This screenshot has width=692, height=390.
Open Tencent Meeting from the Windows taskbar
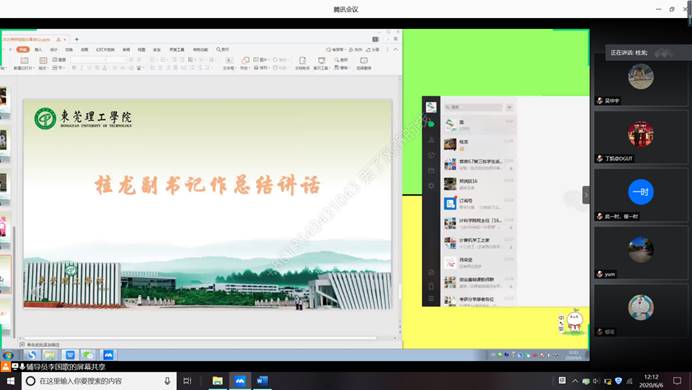click(x=240, y=381)
